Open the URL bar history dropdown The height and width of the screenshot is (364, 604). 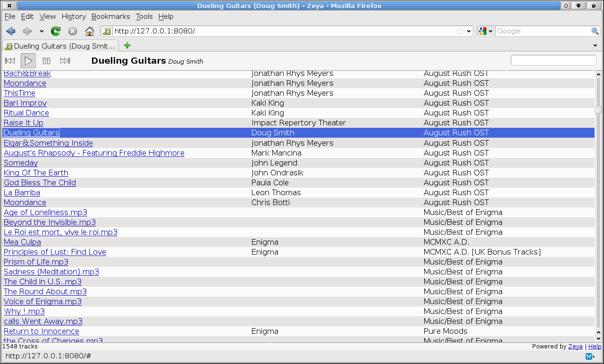point(469,32)
